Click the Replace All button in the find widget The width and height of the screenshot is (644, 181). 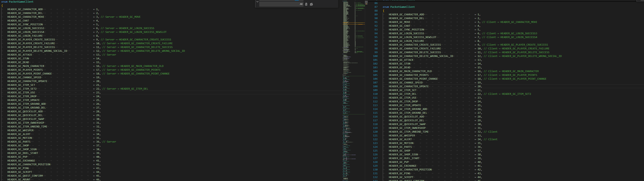tap(311, 4)
